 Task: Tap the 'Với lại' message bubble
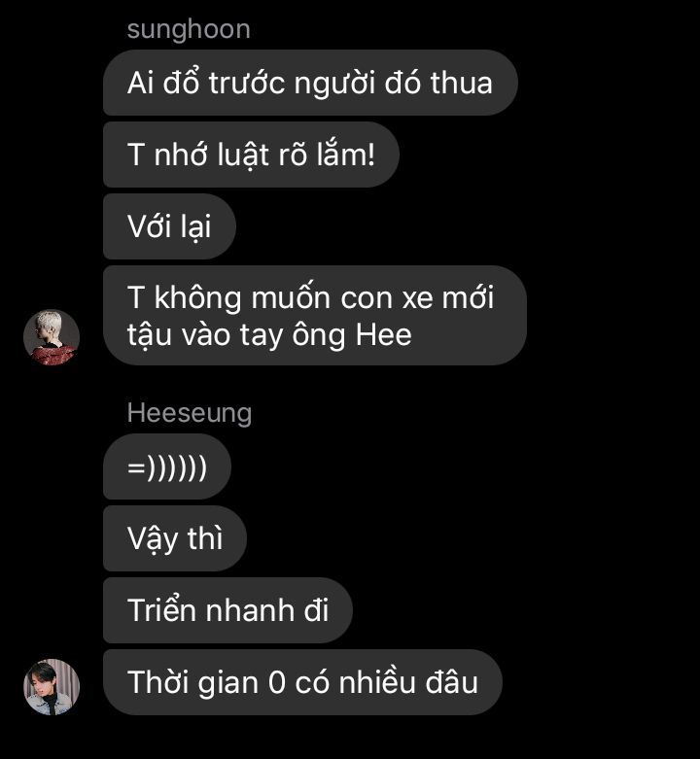tap(169, 226)
